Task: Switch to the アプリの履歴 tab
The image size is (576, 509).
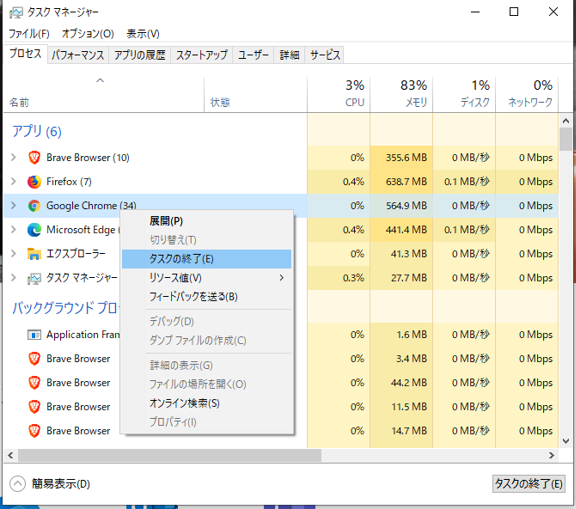Action: [x=140, y=55]
